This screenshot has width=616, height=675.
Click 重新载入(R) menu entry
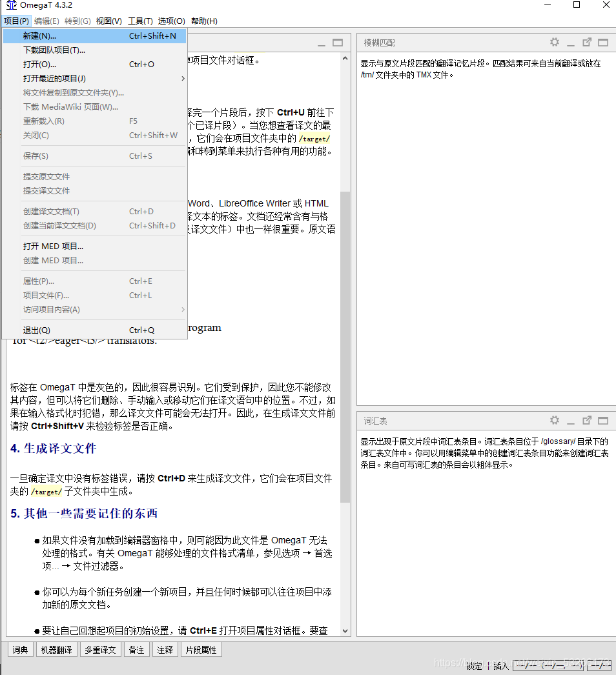click(x=95, y=121)
